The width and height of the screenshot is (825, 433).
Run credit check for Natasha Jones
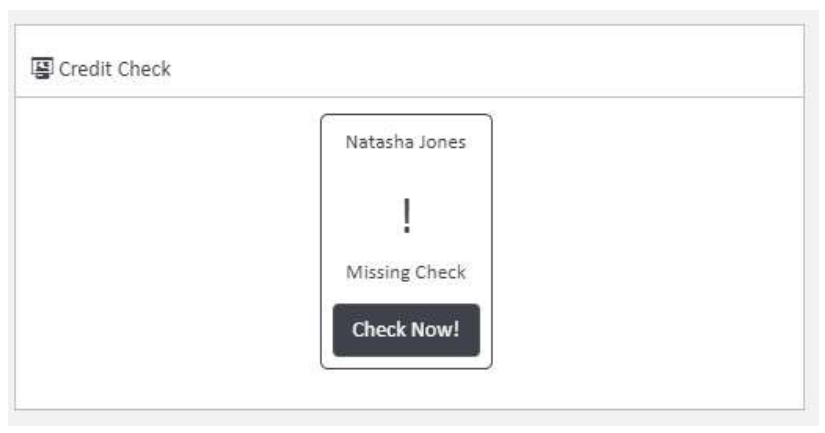click(x=406, y=330)
